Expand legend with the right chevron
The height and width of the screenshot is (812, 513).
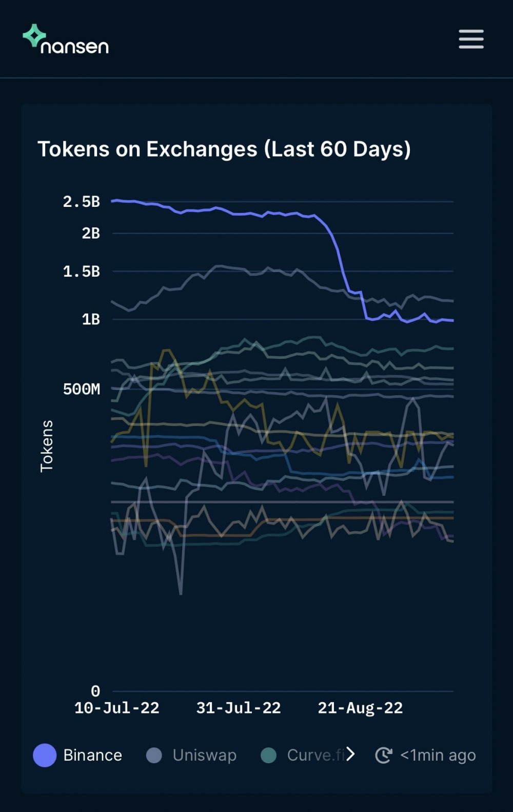click(x=350, y=754)
